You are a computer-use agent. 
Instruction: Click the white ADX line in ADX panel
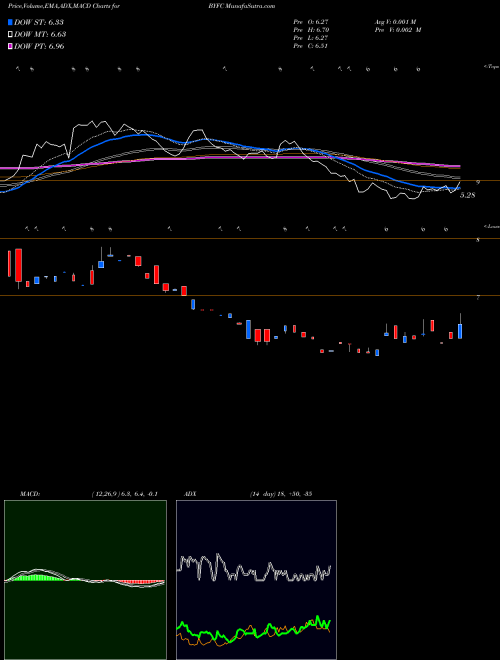(254, 568)
